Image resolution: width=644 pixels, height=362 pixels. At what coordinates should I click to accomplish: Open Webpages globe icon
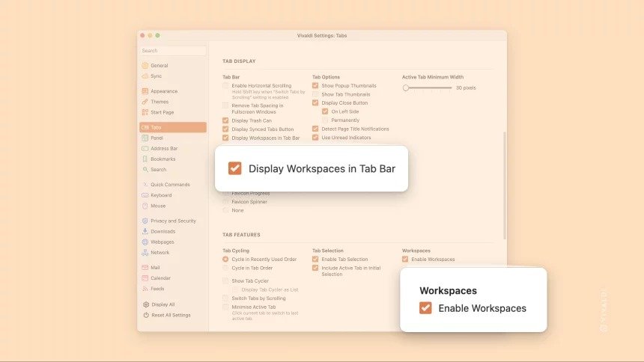[x=145, y=242]
